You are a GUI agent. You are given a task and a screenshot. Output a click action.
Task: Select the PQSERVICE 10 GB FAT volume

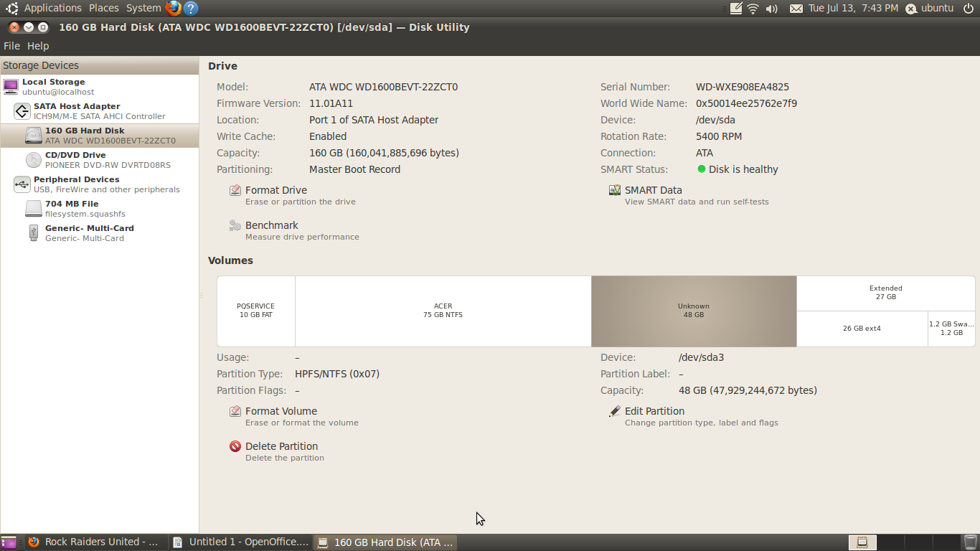click(x=256, y=311)
